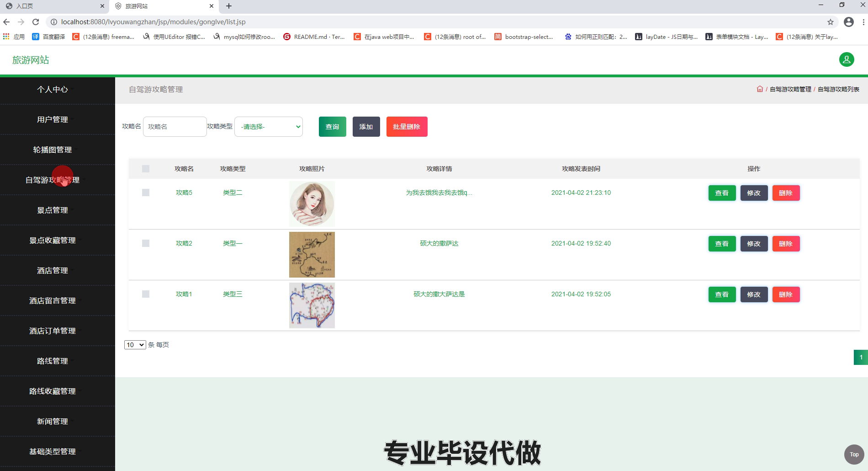Open the mysql如何修改root bookmark

[244, 37]
